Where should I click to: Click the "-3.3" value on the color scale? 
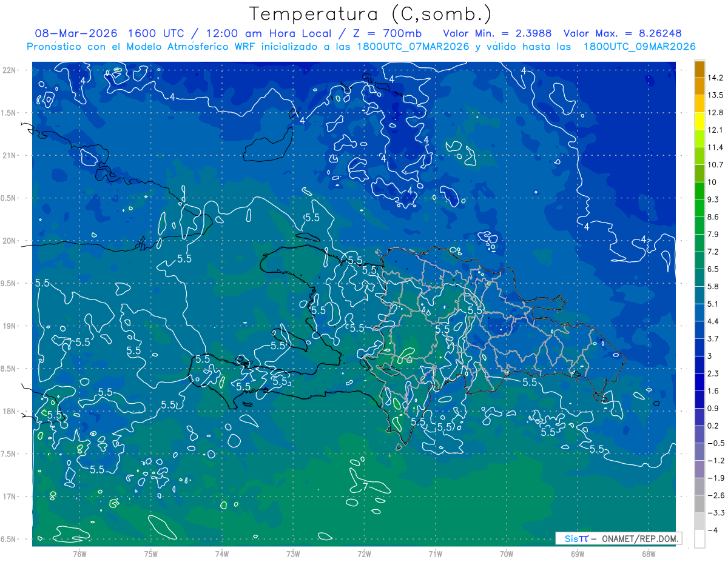pos(715,513)
